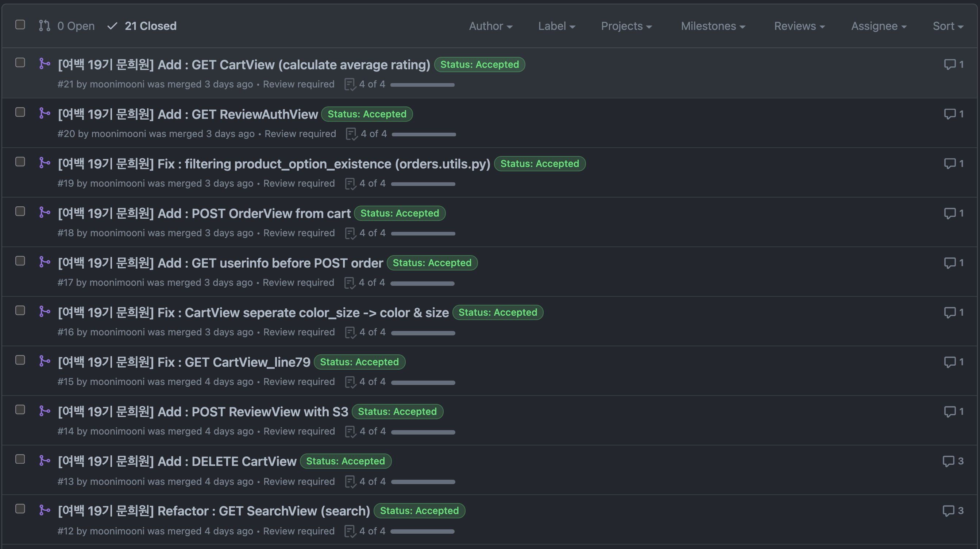The image size is (980, 549).
Task: Click merged icon beside POST OrderView PR
Action: [x=45, y=212]
